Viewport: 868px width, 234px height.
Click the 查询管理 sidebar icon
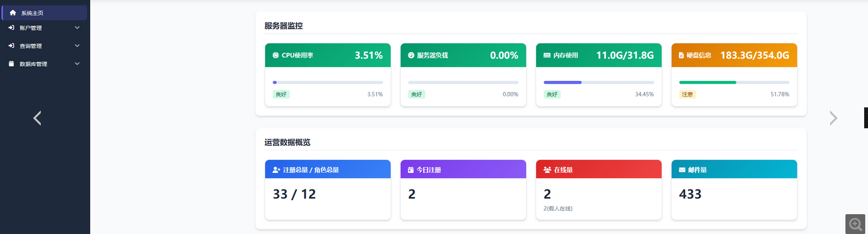[x=12, y=46]
